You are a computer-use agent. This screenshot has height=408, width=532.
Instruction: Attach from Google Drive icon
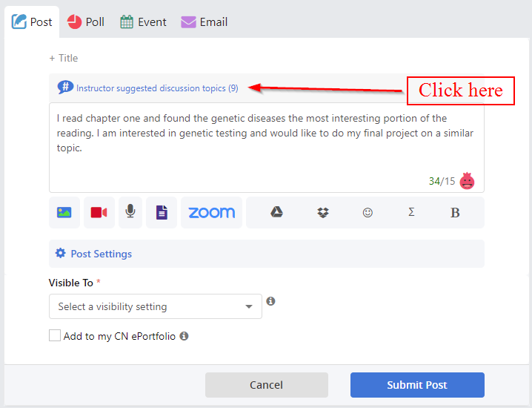pos(276,212)
